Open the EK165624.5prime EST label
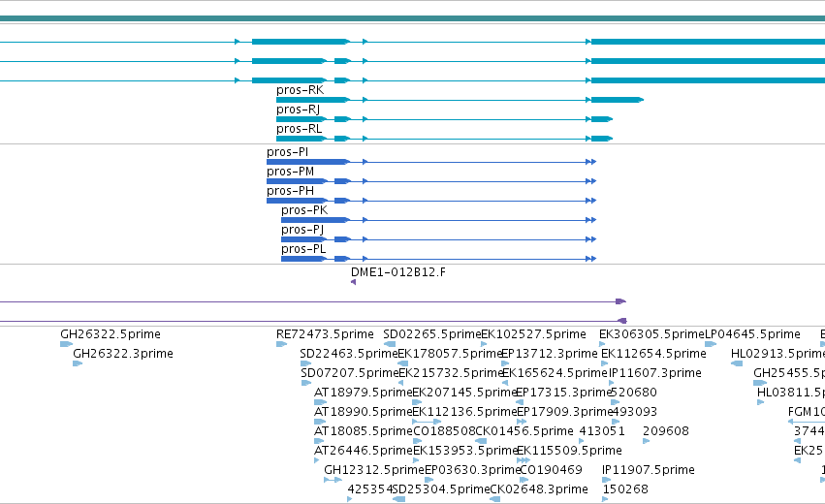Image resolution: width=825 pixels, height=504 pixels. click(555, 373)
